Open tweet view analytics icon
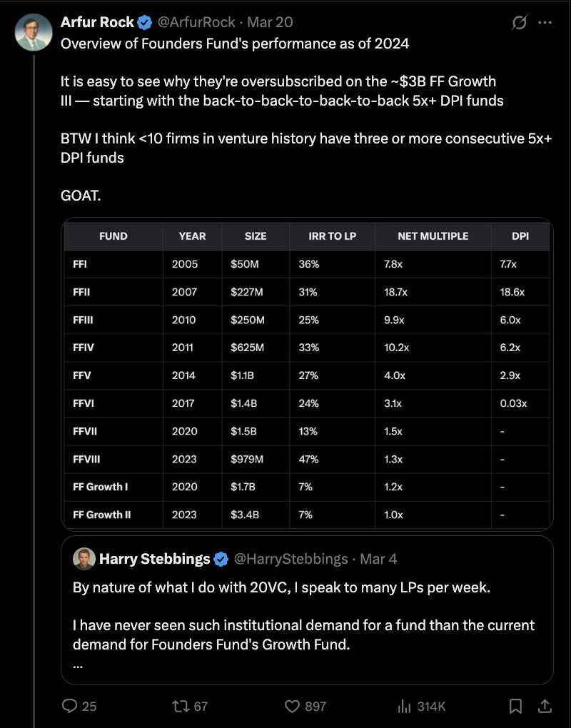The width and height of the screenshot is (571, 728). coord(404,706)
